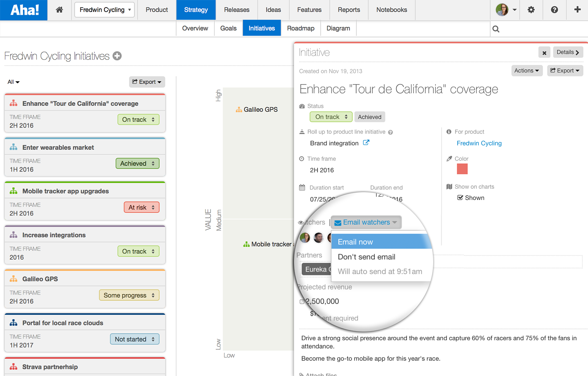The width and height of the screenshot is (588, 376).
Task: Close the Initiative panel
Action: coord(544,52)
